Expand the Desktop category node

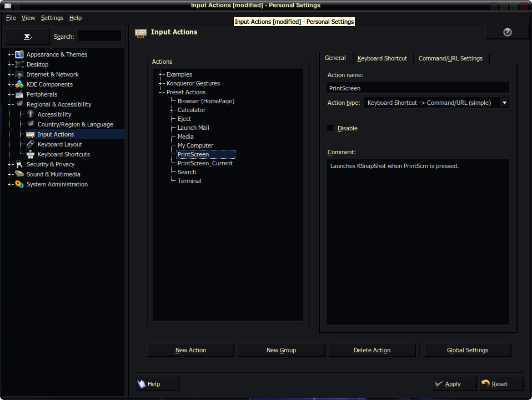click(x=9, y=64)
